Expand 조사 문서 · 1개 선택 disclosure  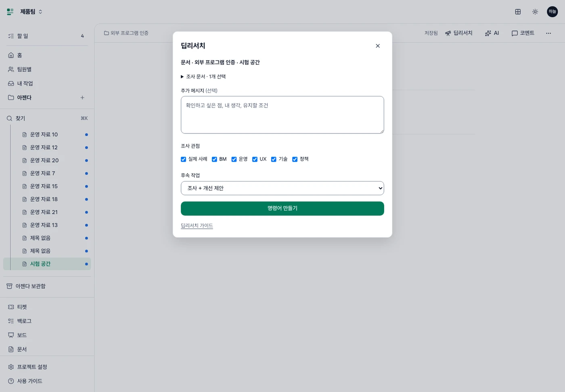click(x=203, y=77)
